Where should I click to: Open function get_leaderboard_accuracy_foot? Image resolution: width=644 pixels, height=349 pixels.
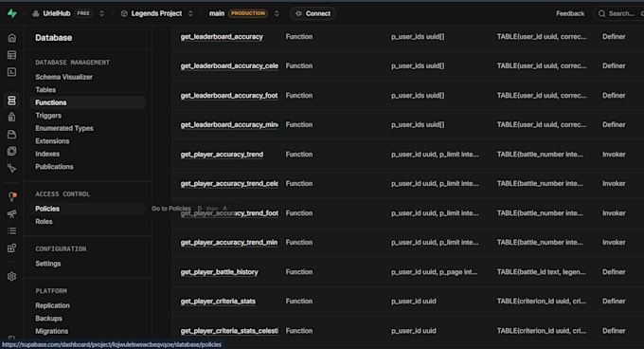click(x=229, y=96)
